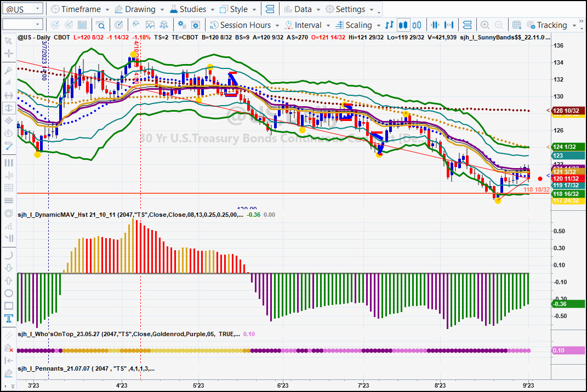Image resolution: width=587 pixels, height=392 pixels.
Task: Select the vertical double-arrow drawing tool
Action: point(8,108)
